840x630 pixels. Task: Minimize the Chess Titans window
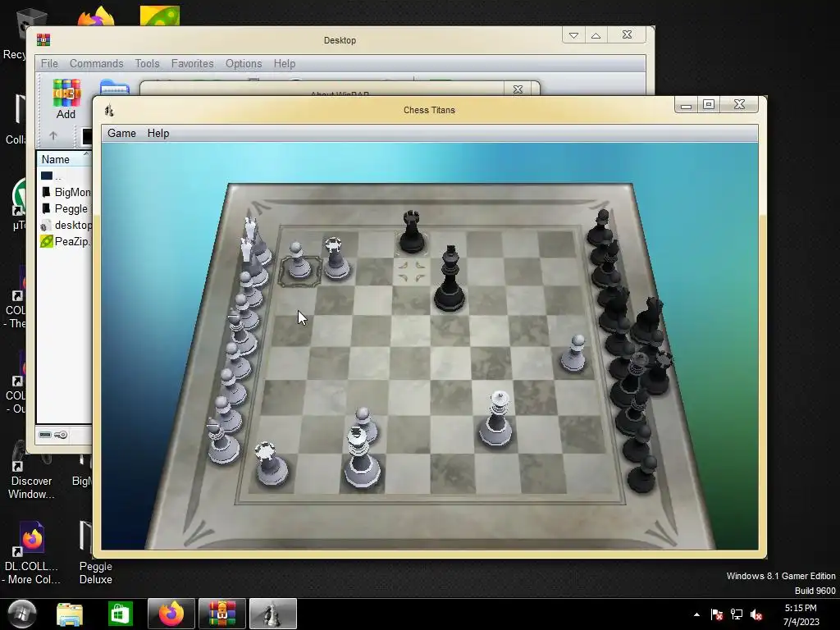coord(687,104)
